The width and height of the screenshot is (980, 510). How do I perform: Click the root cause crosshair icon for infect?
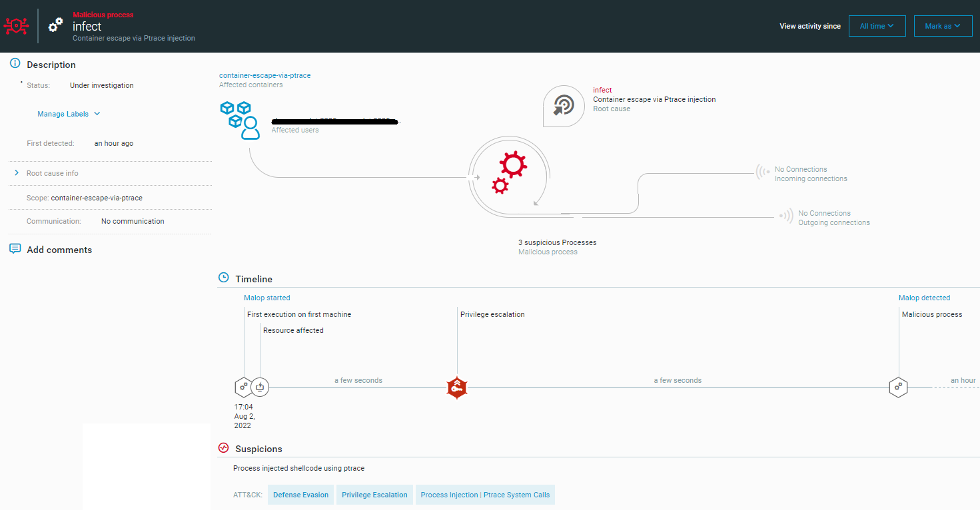coord(564,106)
